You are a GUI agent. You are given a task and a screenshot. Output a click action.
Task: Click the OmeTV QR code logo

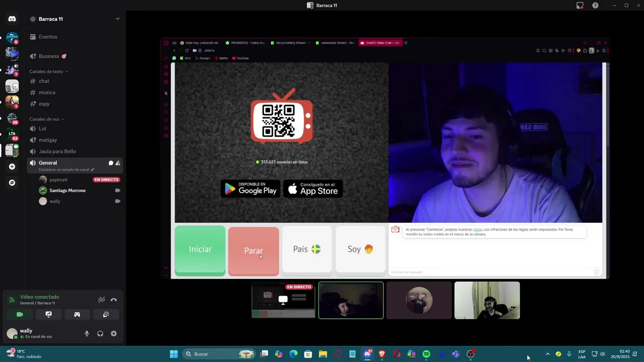pos(281,117)
